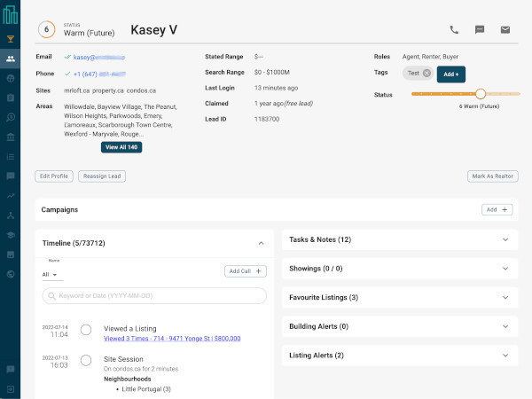Click the globe icon in sidebar
The height and width of the screenshot is (399, 532).
coord(10,274)
